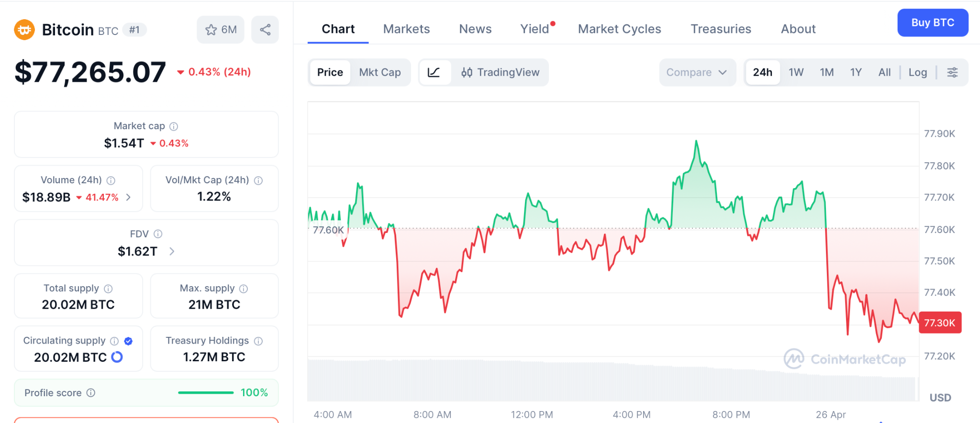Click the share icon next to Bitcoin
The image size is (980, 423).
265,30
